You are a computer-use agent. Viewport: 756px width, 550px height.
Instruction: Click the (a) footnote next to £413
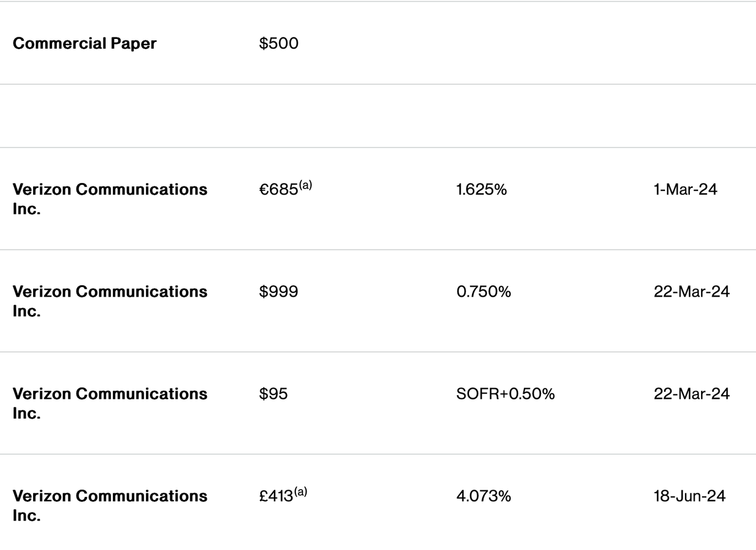click(301, 492)
